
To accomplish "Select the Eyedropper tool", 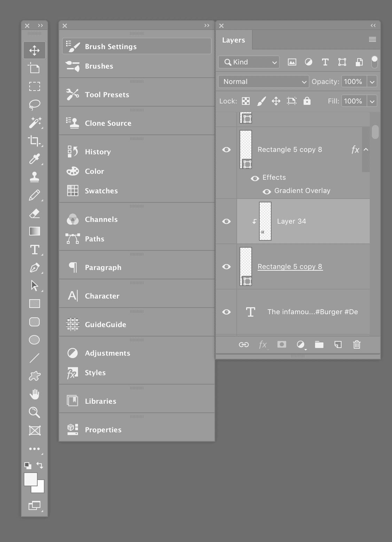I will point(34,159).
